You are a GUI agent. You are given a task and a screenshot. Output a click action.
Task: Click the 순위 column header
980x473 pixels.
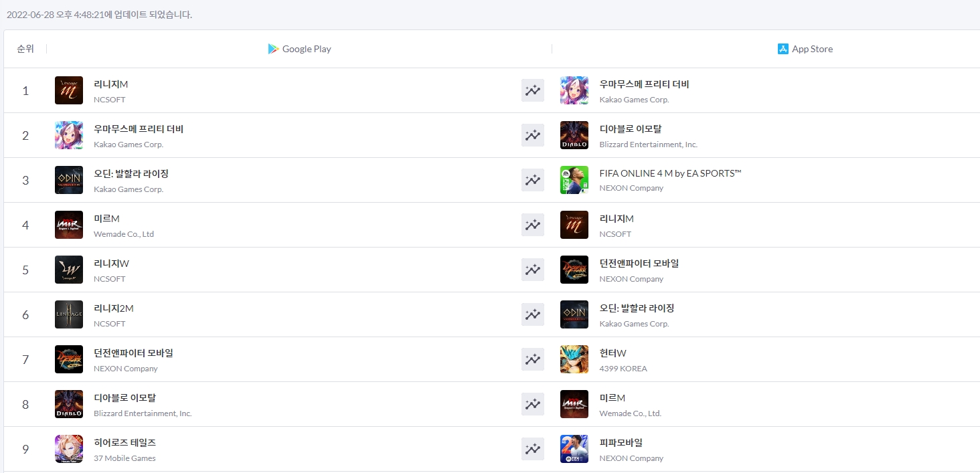(25, 48)
